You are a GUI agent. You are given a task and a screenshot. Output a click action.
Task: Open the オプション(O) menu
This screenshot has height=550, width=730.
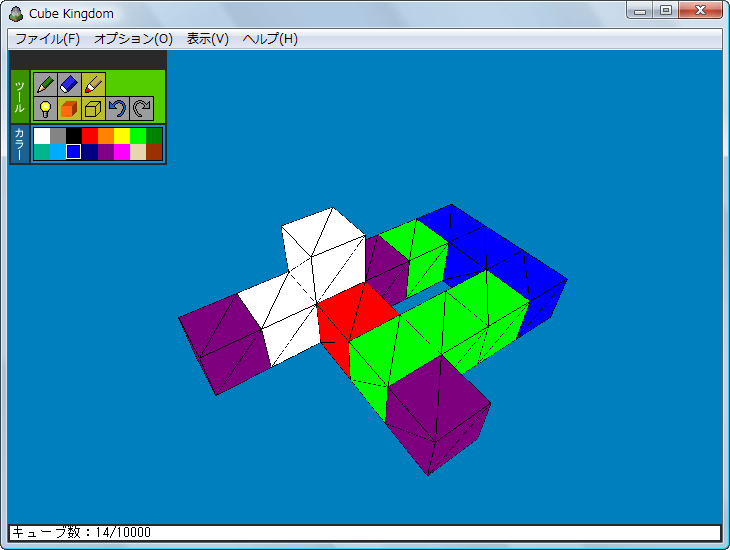coord(134,39)
